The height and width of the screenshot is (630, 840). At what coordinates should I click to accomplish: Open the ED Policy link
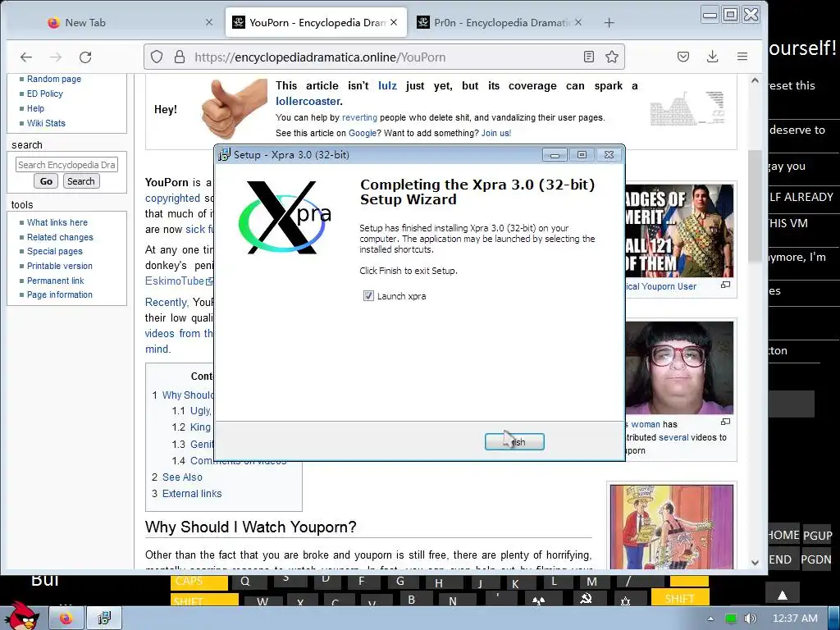(x=45, y=94)
